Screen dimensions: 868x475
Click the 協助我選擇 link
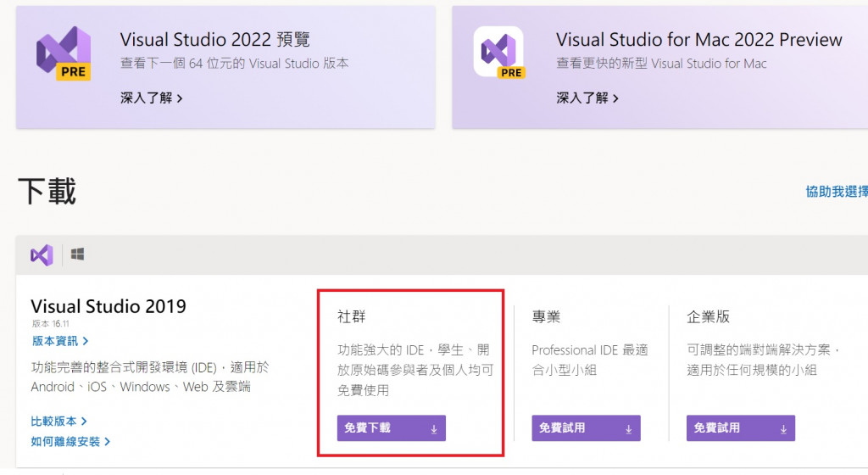837,192
